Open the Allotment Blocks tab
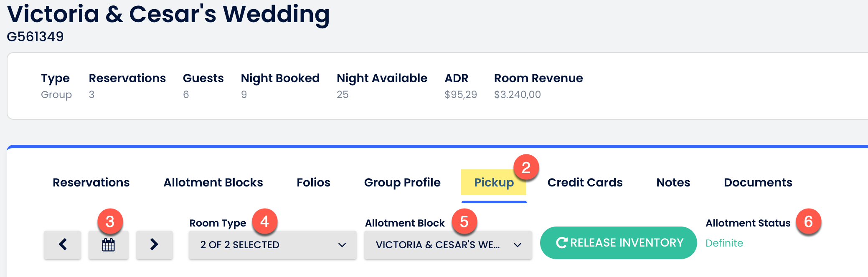 213,182
